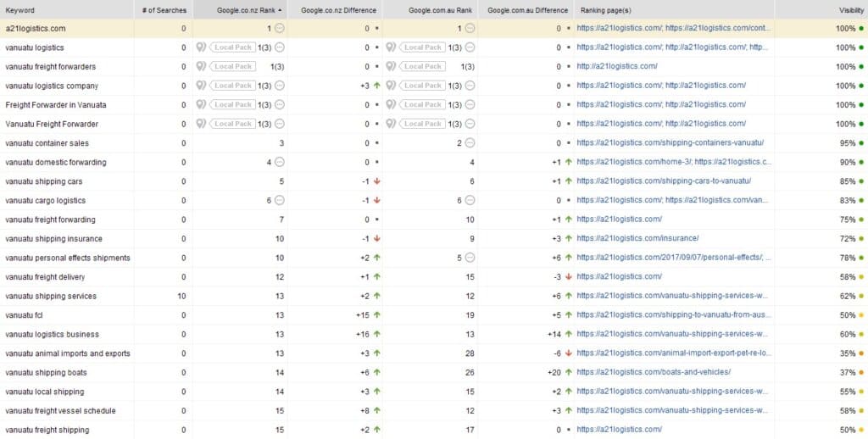868x439 pixels.
Task: Click orange visibility dot in vanuatu animal imports row
Action: pyautogui.click(x=861, y=353)
